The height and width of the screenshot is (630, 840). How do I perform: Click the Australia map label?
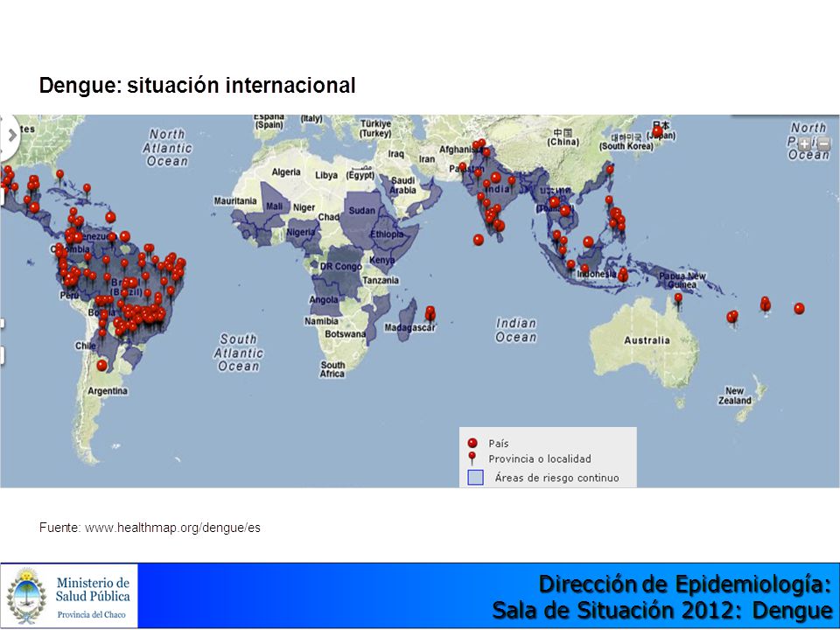pos(647,340)
